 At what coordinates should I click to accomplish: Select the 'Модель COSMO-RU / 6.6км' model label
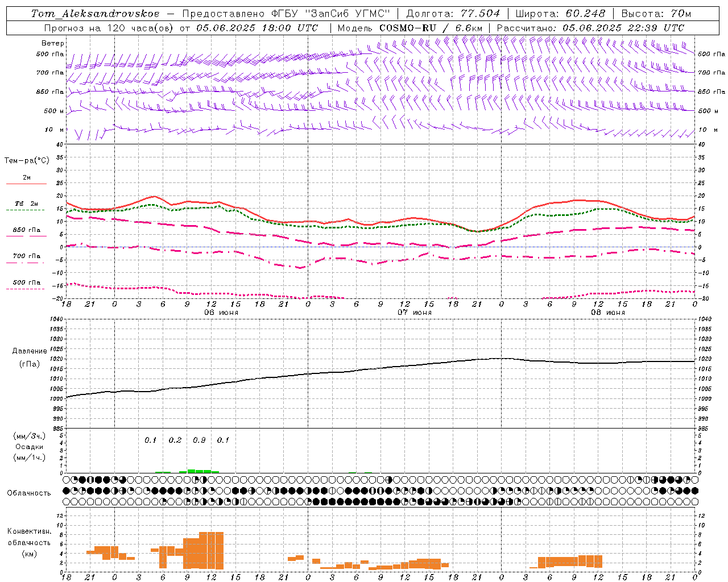click(x=410, y=28)
